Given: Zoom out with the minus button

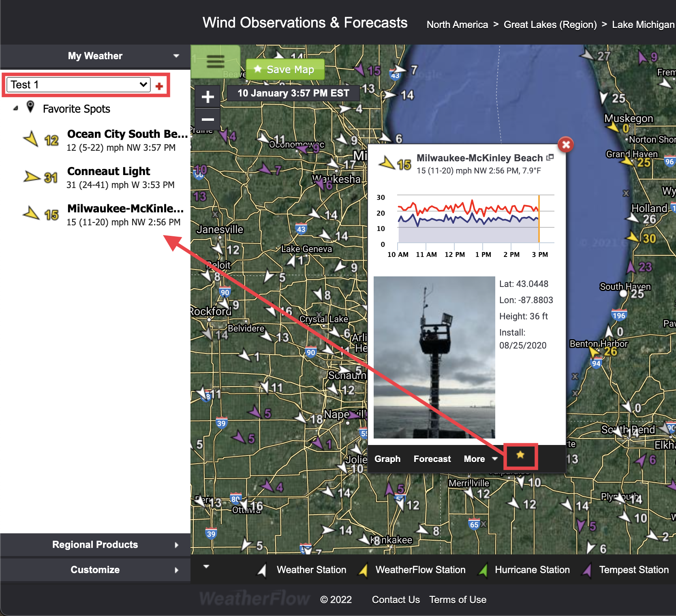Looking at the screenshot, I should [208, 119].
